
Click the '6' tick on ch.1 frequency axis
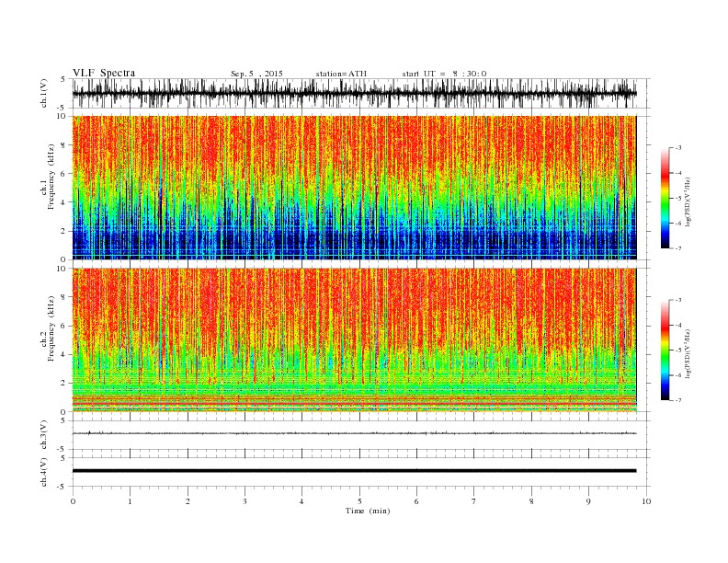click(x=63, y=174)
